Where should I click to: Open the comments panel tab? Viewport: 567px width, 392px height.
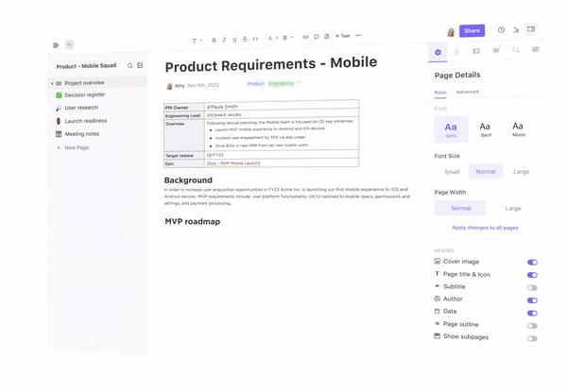point(496,50)
